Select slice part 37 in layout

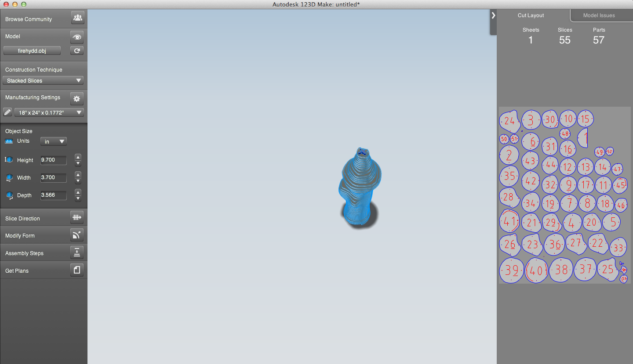pos(586,268)
